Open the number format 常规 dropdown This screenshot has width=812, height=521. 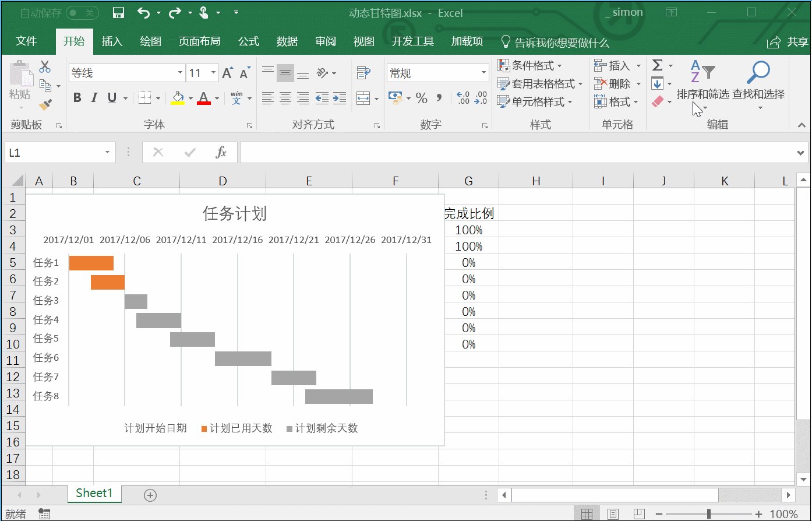[x=483, y=73]
